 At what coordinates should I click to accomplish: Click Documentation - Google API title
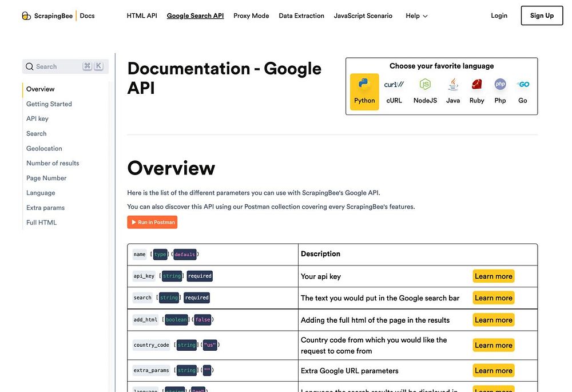(224, 78)
